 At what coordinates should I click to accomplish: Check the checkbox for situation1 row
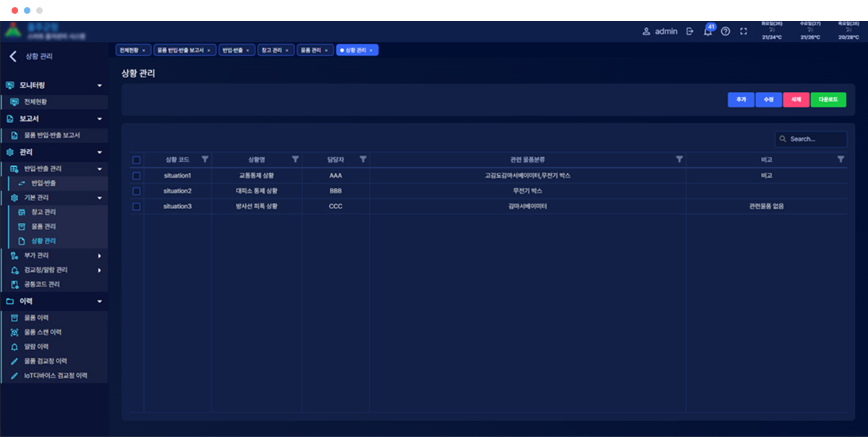[136, 175]
